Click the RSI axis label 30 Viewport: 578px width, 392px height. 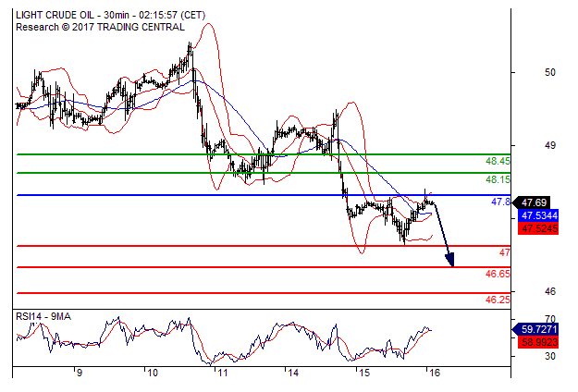click(549, 356)
